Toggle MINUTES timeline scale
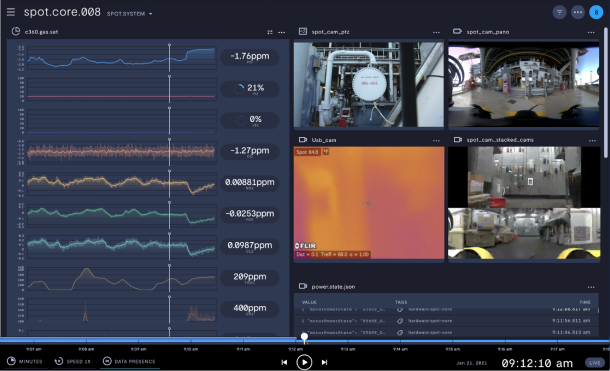610x371 pixels. (25, 362)
